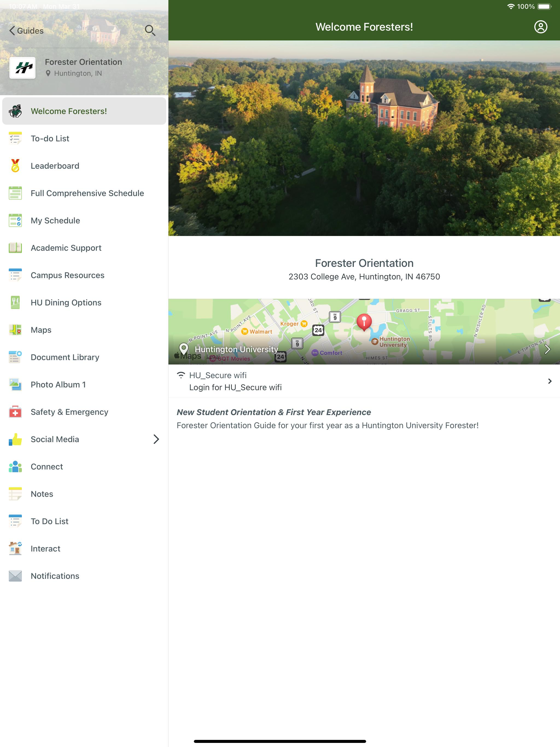Click the Academic Support book icon

click(15, 248)
